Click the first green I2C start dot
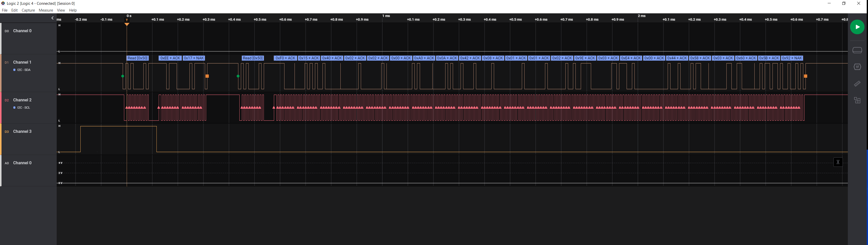The width and height of the screenshot is (868, 245). coord(123,76)
